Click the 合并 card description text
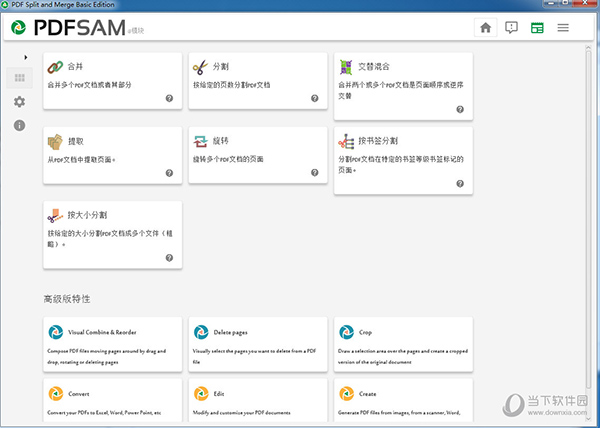 (x=89, y=85)
